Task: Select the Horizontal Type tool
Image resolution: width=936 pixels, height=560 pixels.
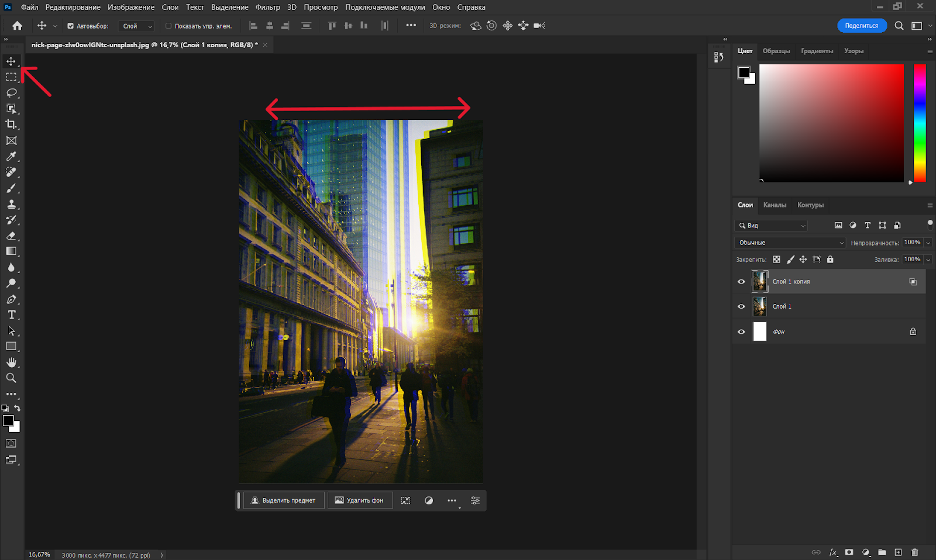Action: 11,314
